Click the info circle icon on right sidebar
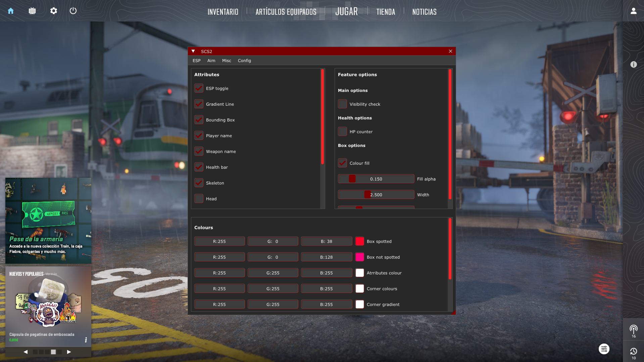Viewport: 644px width, 362px height. pos(634,64)
